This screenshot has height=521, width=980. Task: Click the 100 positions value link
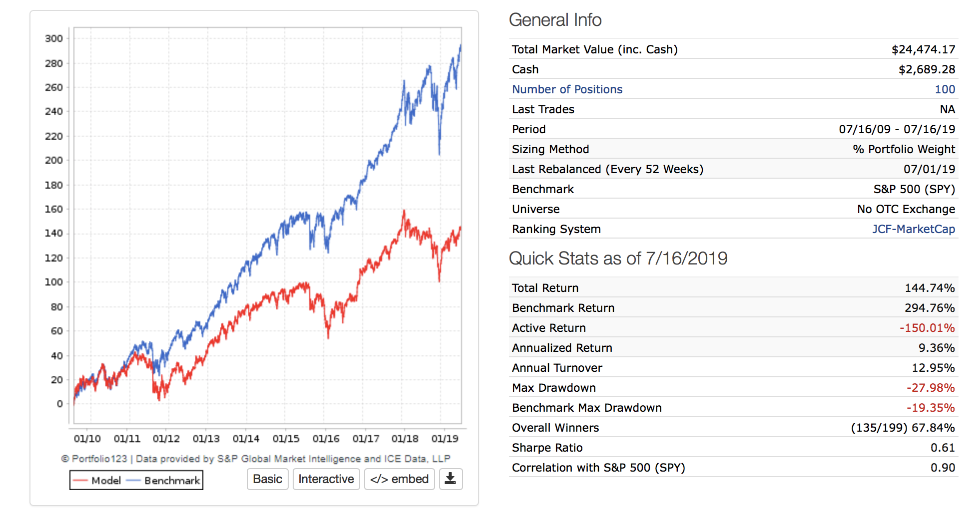[945, 89]
